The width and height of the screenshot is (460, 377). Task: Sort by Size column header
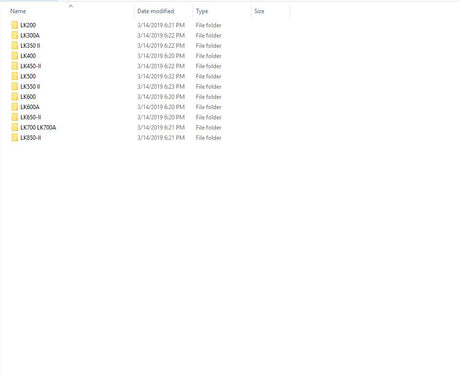(x=259, y=11)
